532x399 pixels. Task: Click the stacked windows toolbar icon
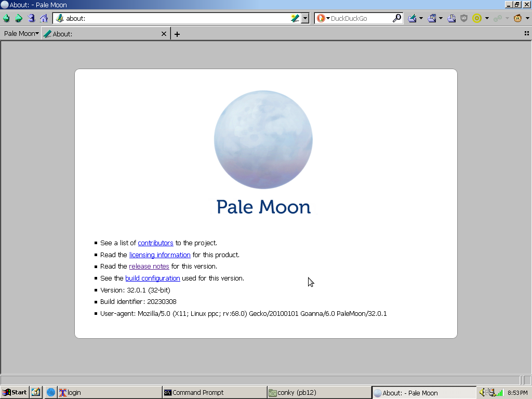432,18
